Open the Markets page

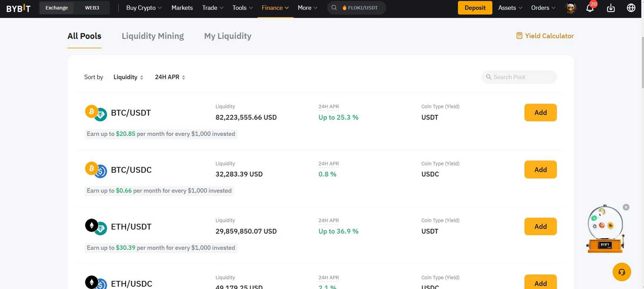click(x=182, y=8)
